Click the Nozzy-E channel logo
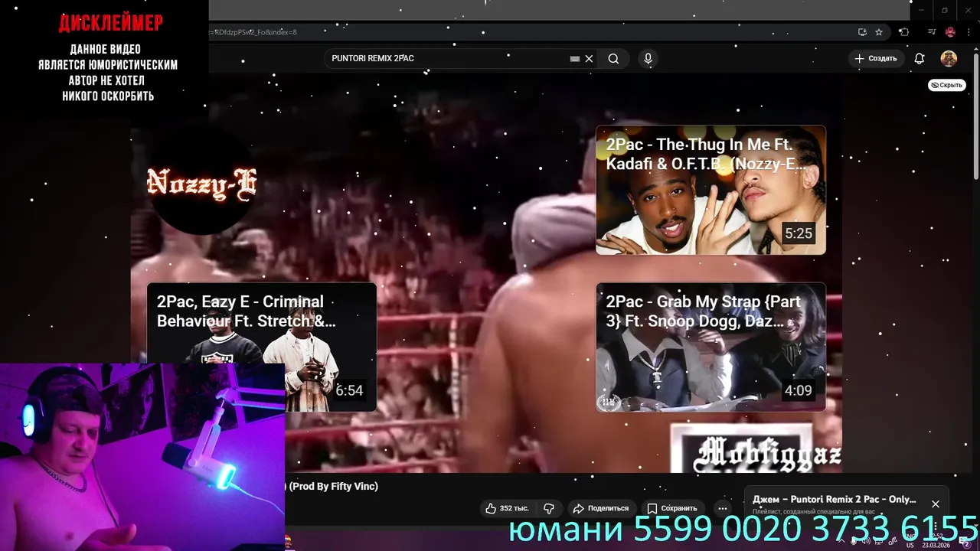 pos(201,182)
